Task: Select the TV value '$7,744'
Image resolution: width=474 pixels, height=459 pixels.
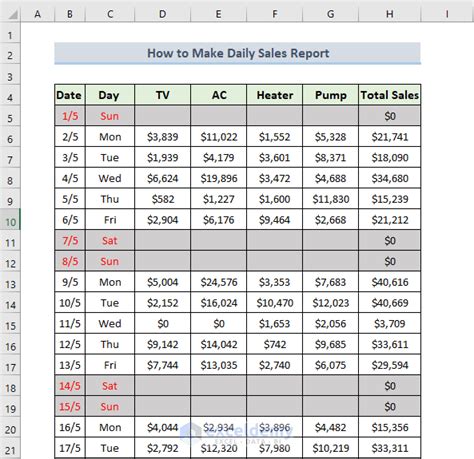Action: point(163,365)
